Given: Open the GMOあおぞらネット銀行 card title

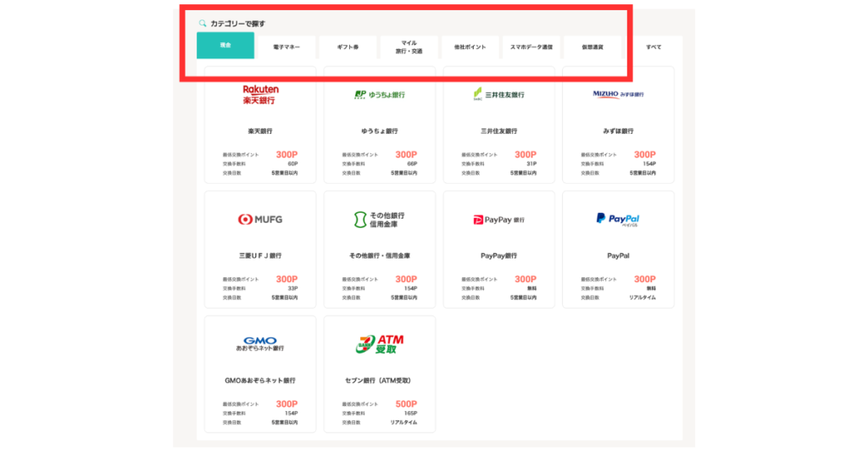Looking at the screenshot, I should 260,381.
